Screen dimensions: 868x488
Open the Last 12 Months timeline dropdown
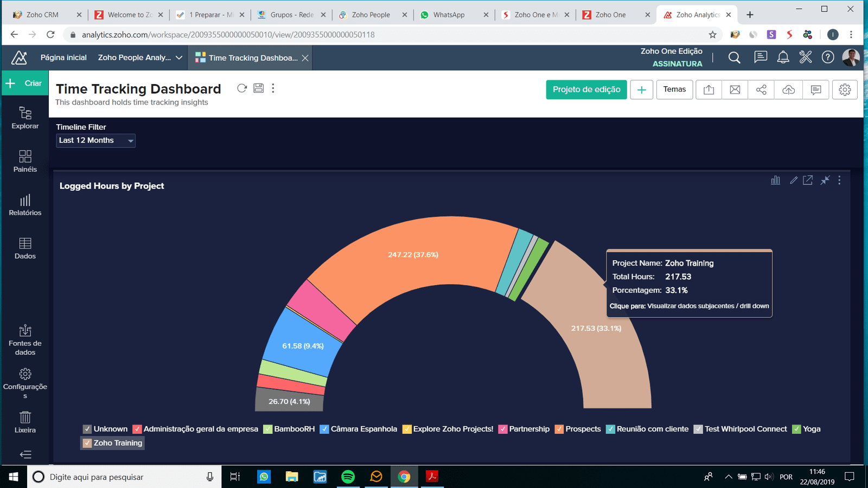95,140
